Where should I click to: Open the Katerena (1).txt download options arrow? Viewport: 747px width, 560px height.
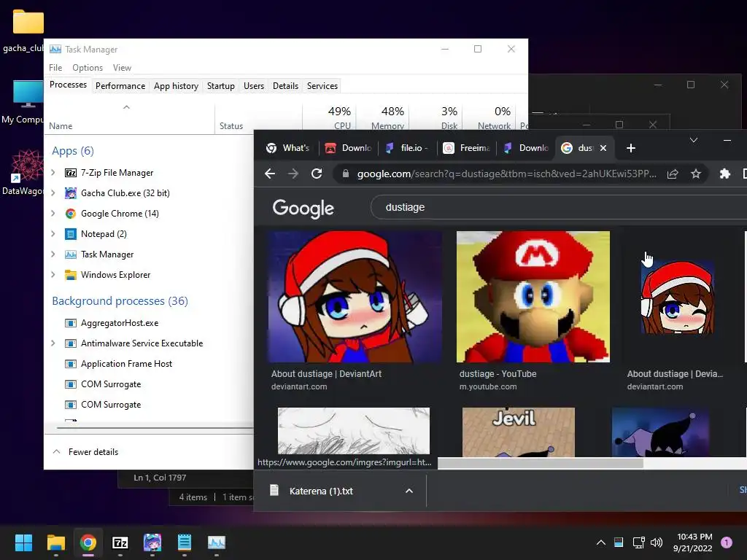pyautogui.click(x=409, y=491)
